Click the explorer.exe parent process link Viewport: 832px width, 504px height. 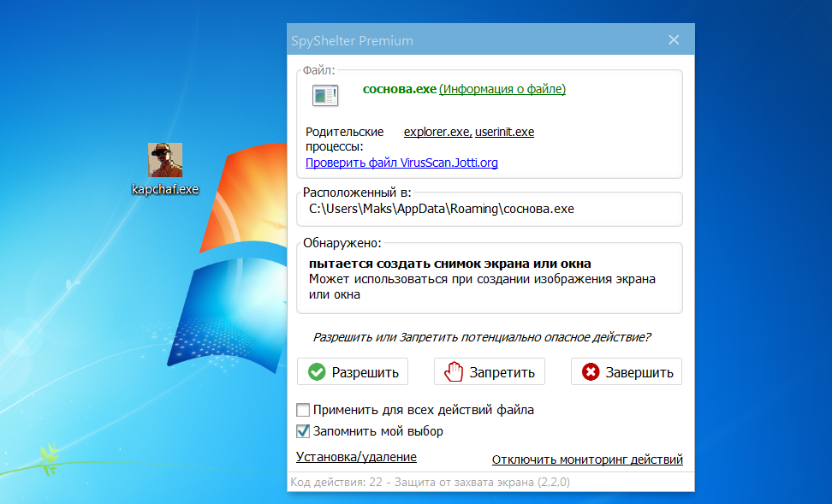pos(437,132)
